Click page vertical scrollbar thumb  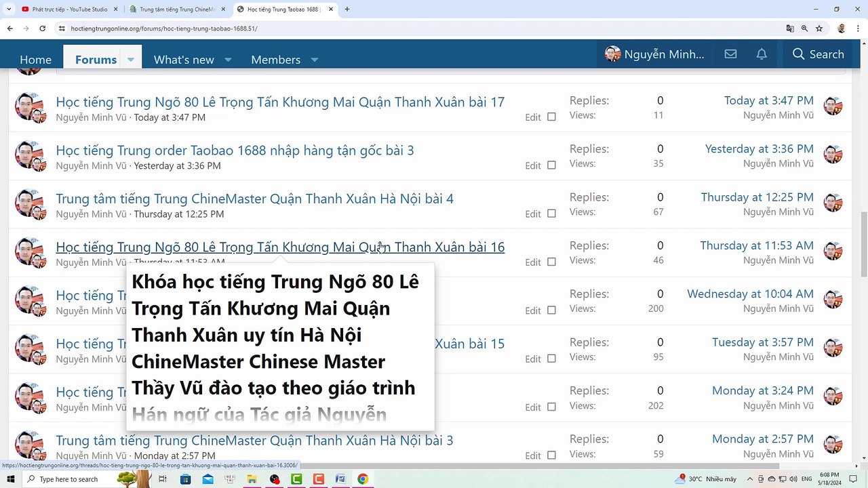(x=863, y=244)
